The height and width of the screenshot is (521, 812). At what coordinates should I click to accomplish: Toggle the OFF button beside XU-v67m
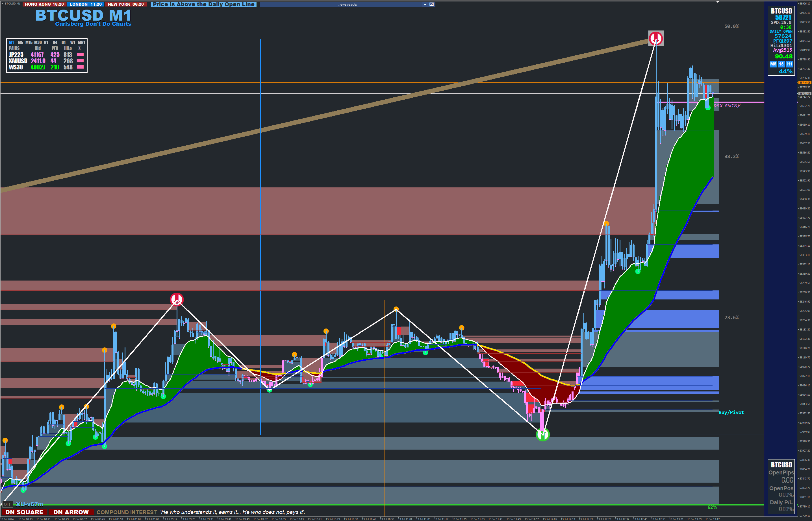[x=7, y=504]
